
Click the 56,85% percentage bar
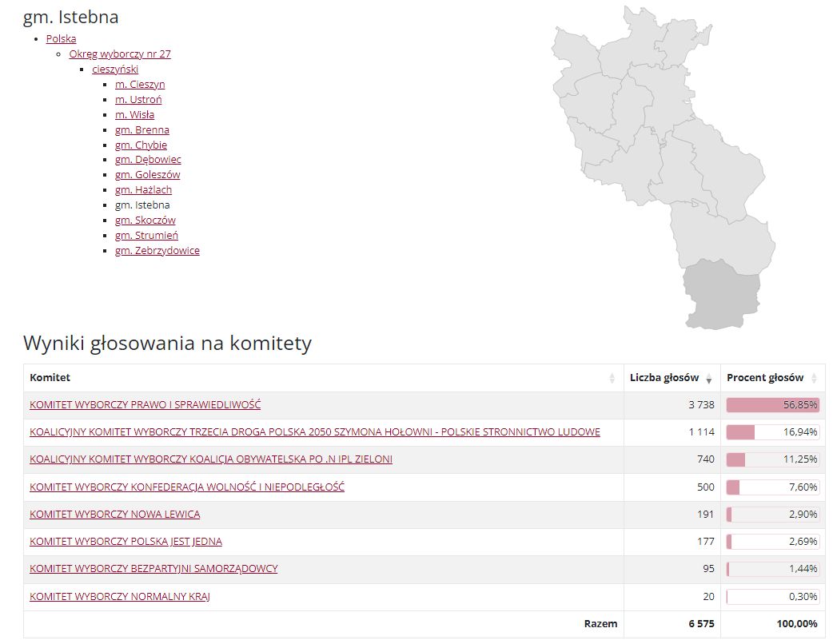[x=772, y=405]
